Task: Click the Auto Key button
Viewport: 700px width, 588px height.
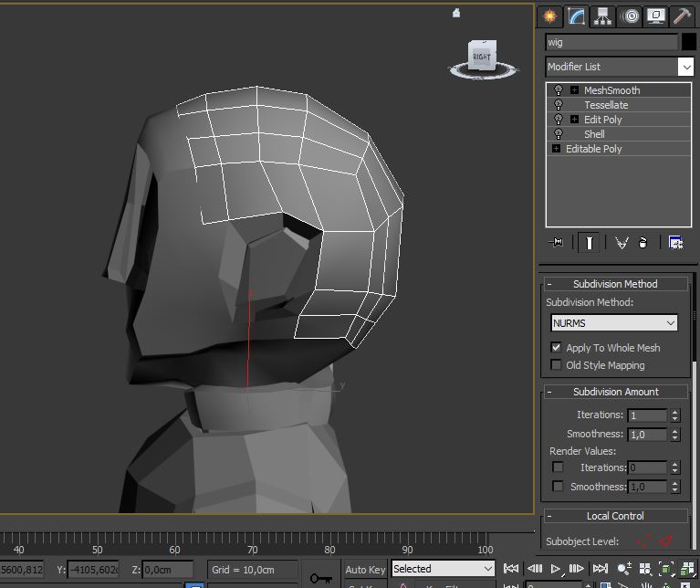Action: coord(365,570)
